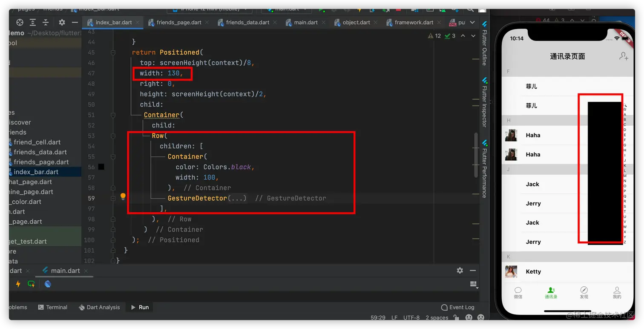Click the intention lightbulb on line 59
Viewport: 644px width, 329px height.
[x=123, y=197]
